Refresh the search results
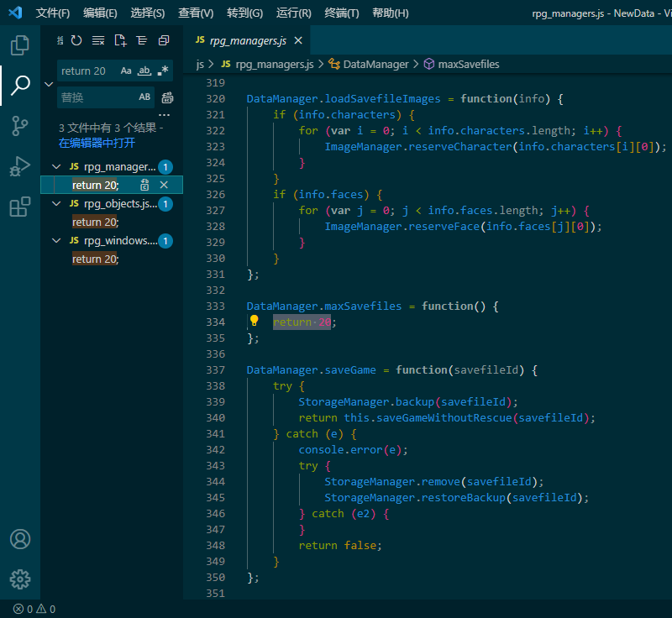This screenshot has width=672, height=618. coord(76,40)
